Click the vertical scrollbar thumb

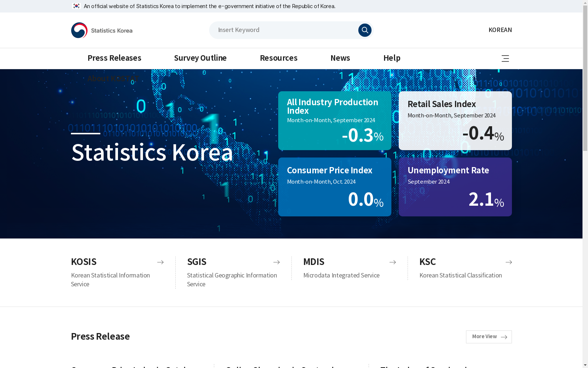tap(585, 78)
